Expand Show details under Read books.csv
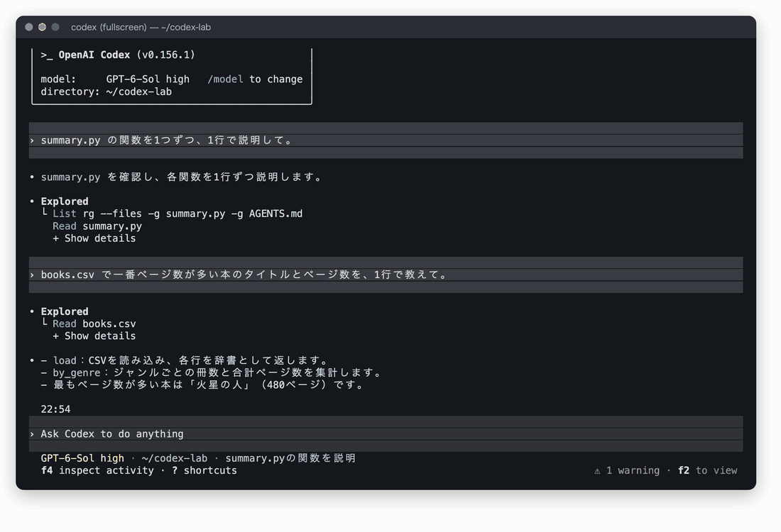The height and width of the screenshot is (532, 781). (94, 336)
